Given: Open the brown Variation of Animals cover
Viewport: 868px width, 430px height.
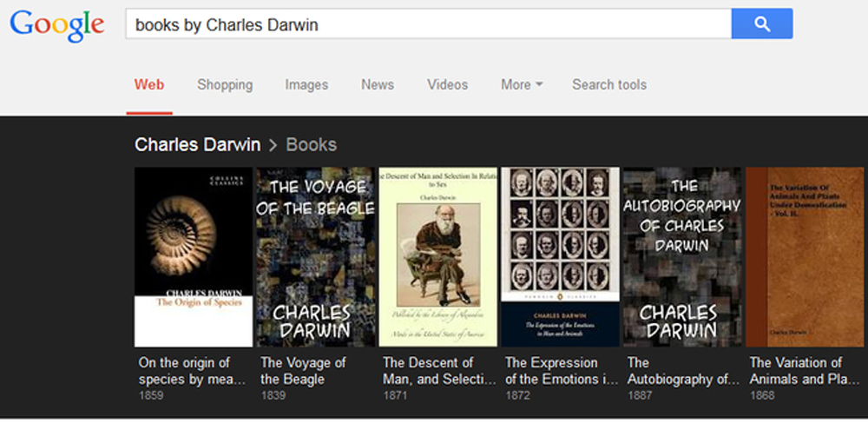Looking at the screenshot, I should tap(805, 257).
